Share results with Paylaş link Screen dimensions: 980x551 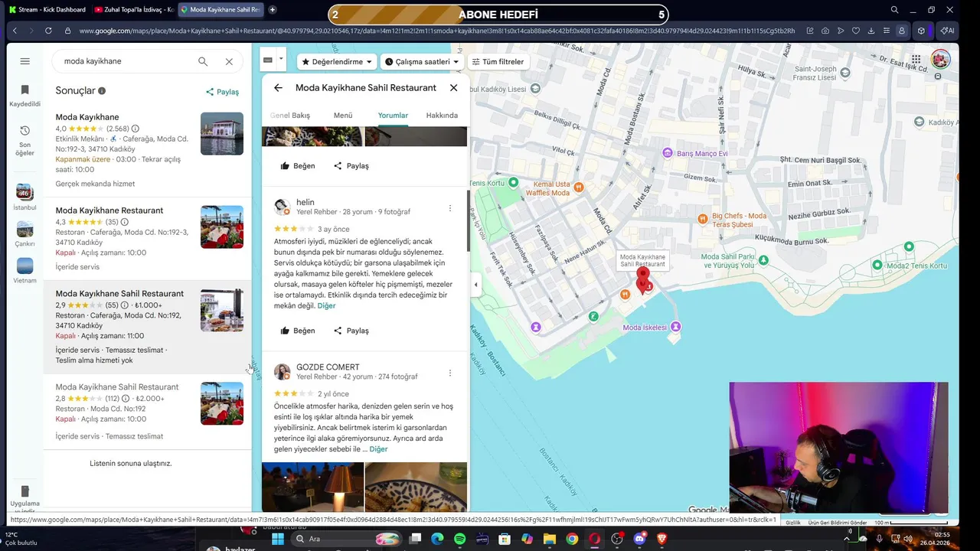pyautogui.click(x=222, y=92)
